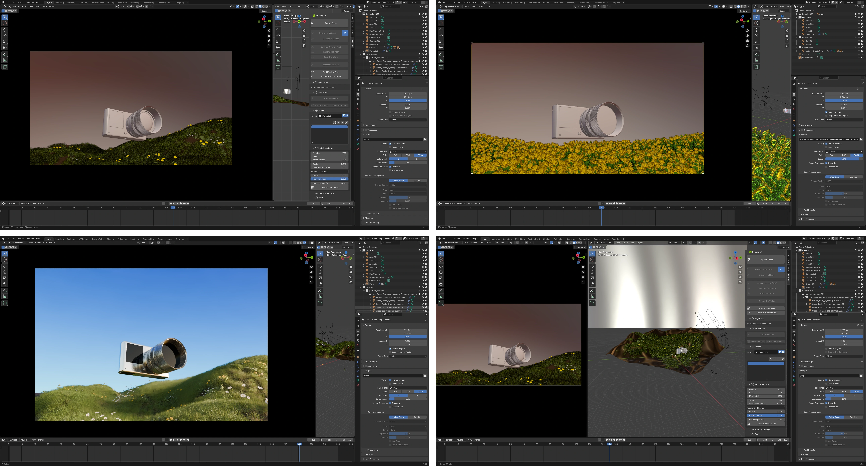Adjust the Quality 90% slider
This screenshot has height=466, width=868.
tap(844, 159)
